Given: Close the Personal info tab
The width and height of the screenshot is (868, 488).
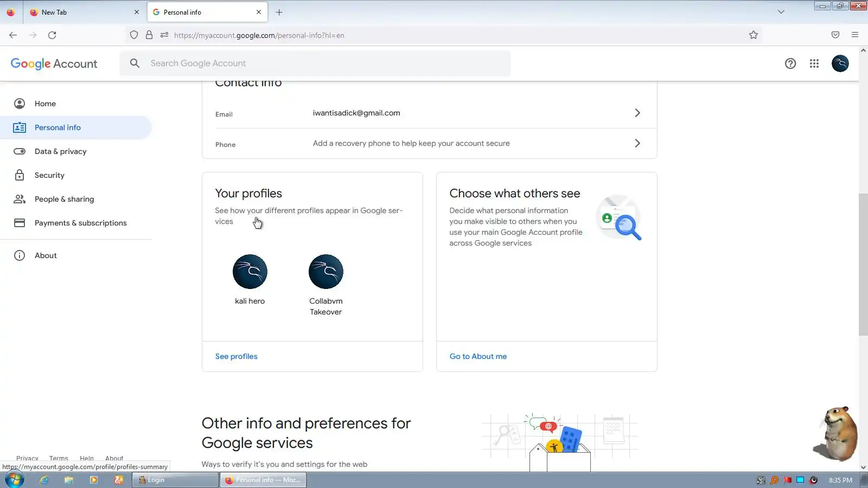Looking at the screenshot, I should click(259, 12).
